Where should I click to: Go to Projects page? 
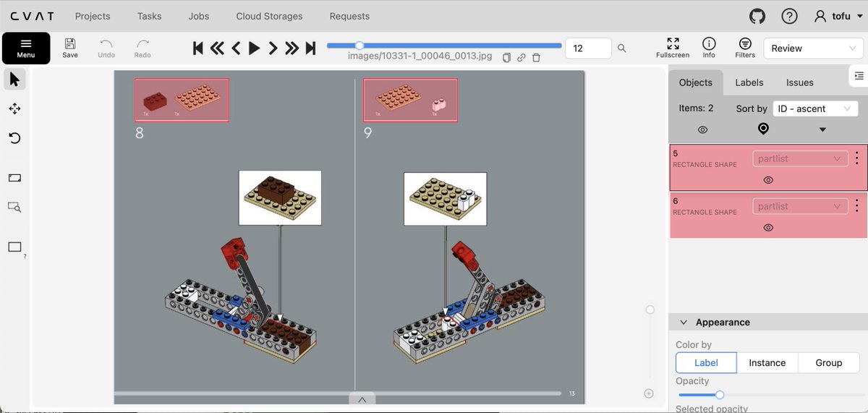pyautogui.click(x=93, y=16)
